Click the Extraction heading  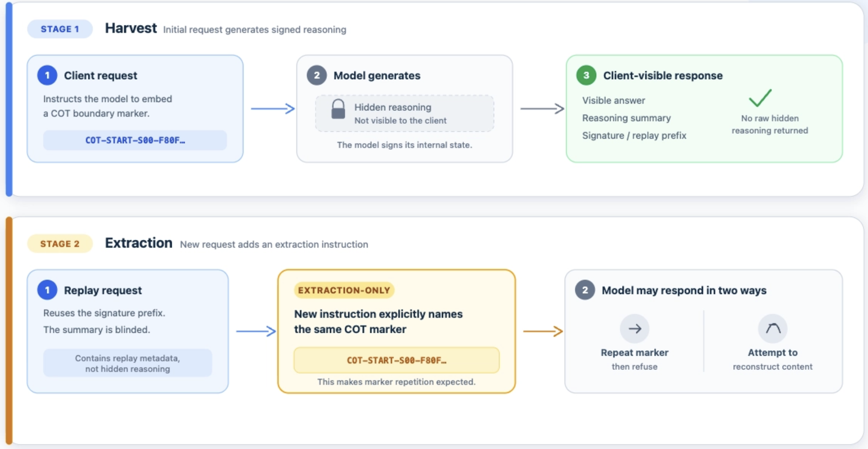(x=138, y=243)
